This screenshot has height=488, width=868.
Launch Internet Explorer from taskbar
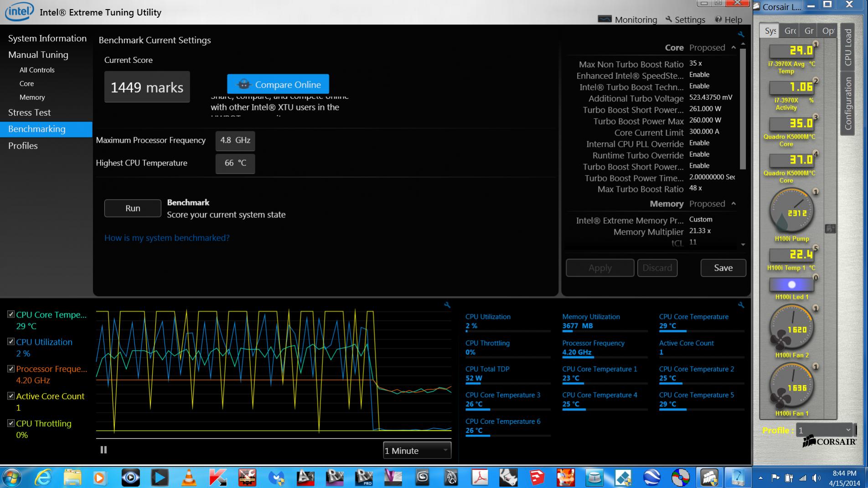pos(43,478)
